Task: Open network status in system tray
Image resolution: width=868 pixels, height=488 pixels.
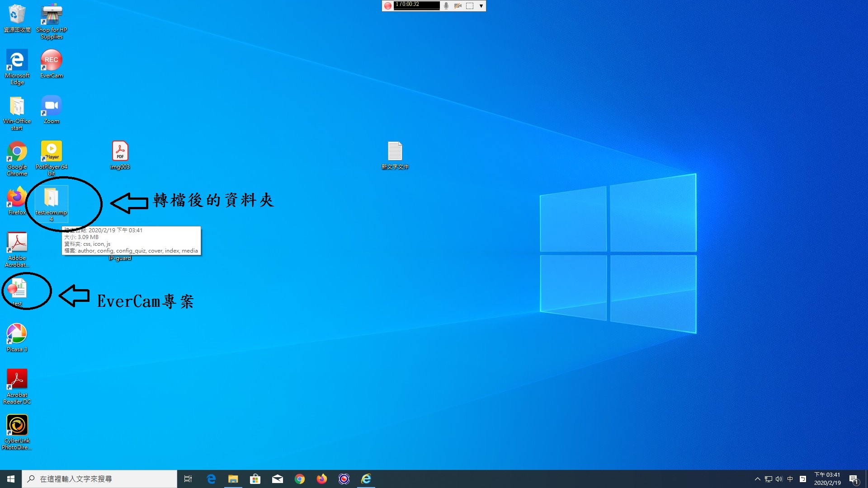Action: pyautogui.click(x=769, y=479)
